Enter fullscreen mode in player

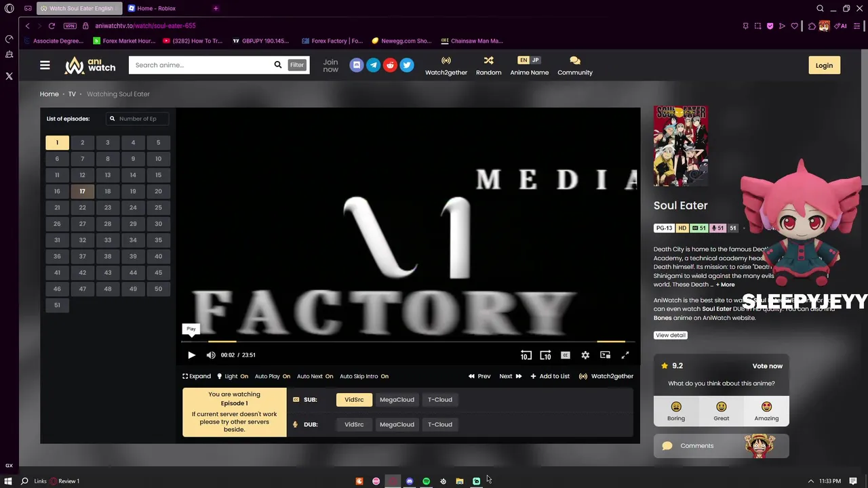point(625,355)
